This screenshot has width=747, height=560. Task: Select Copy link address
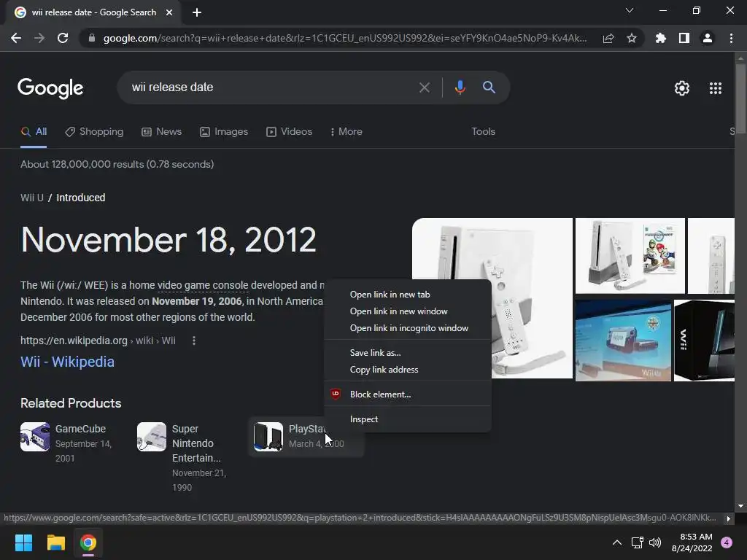click(408, 370)
